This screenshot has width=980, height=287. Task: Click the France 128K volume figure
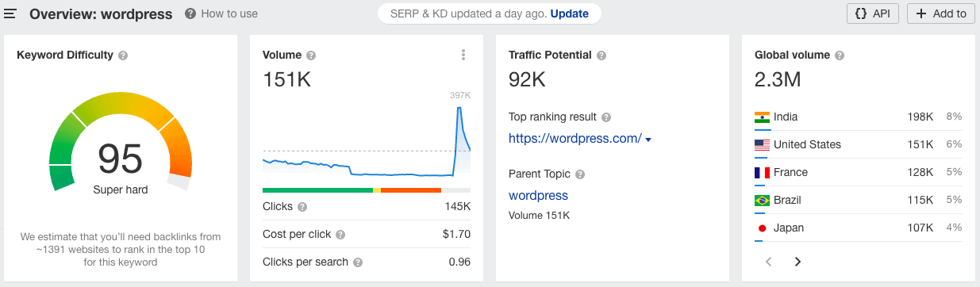click(920, 173)
